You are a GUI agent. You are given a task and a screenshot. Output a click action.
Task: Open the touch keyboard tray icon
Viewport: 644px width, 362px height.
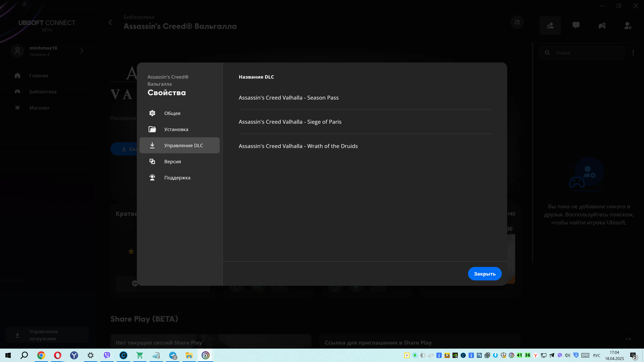[x=585, y=355]
